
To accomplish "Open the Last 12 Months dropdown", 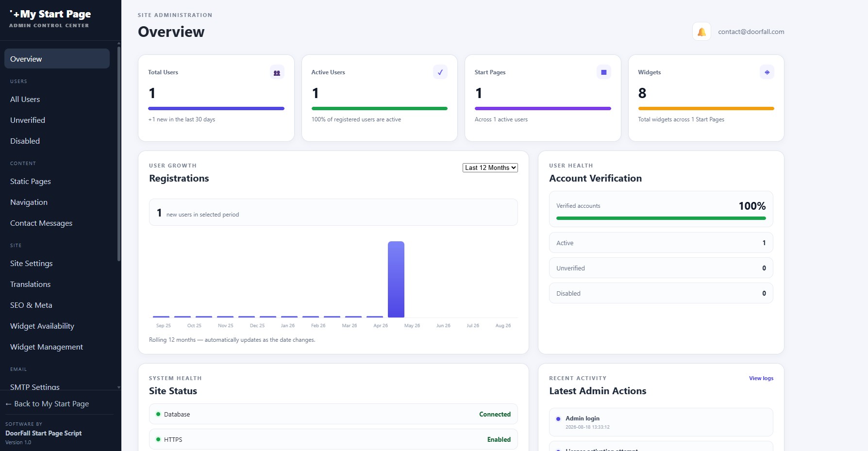I will tap(490, 167).
